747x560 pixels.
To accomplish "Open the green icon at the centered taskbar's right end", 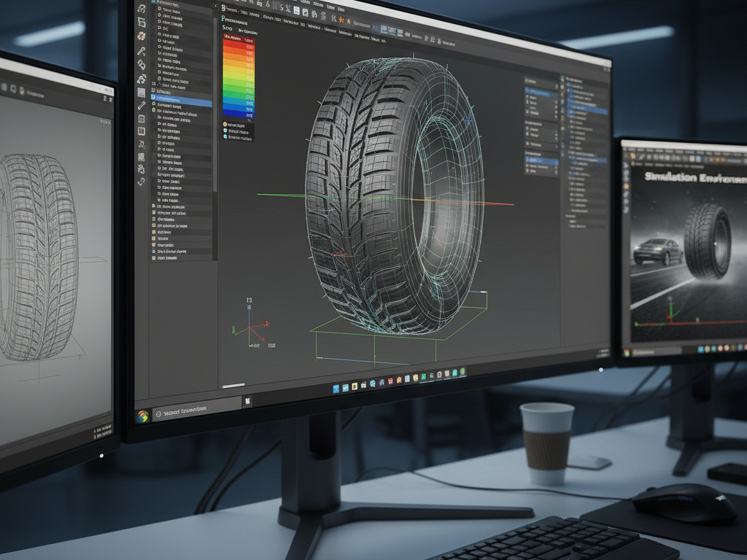I will pos(462,372).
